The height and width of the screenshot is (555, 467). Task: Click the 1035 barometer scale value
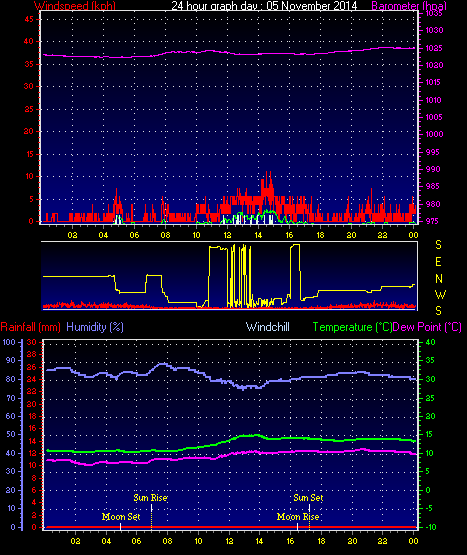(434, 13)
